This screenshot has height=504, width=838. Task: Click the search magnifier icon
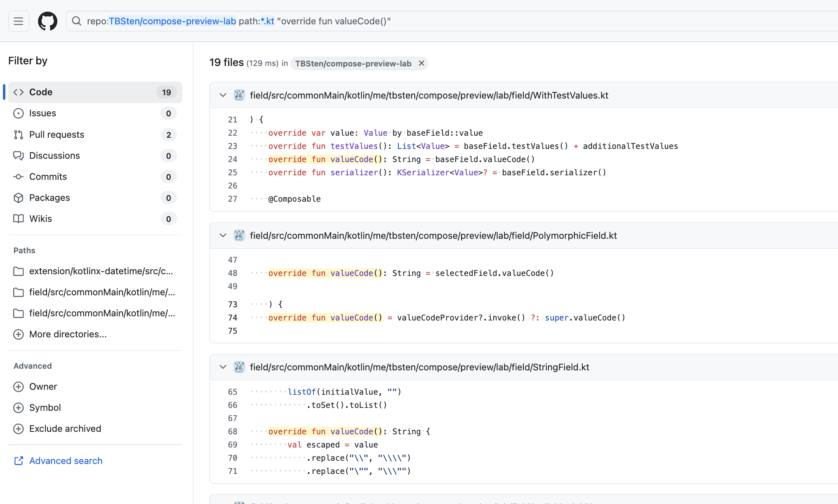[77, 21]
